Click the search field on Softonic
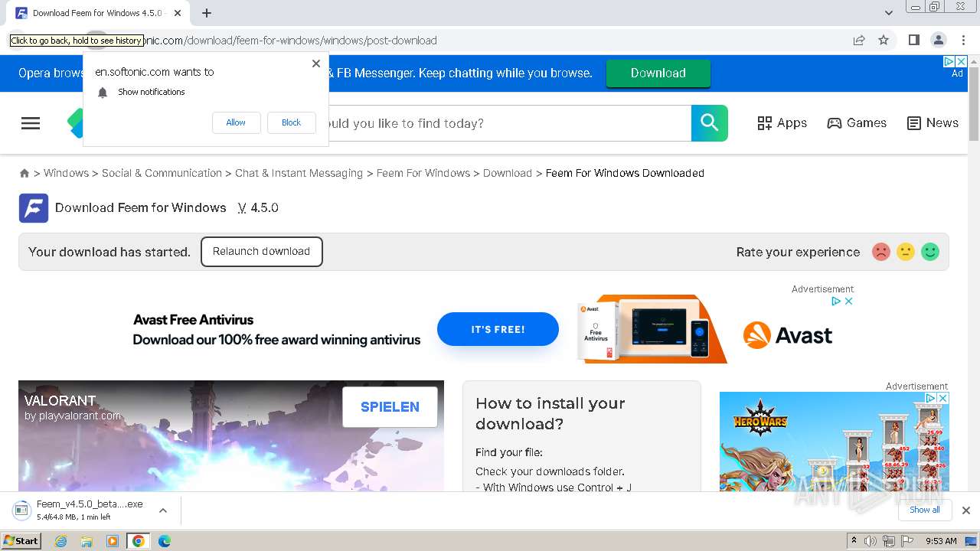The height and width of the screenshot is (551, 980). coord(509,123)
